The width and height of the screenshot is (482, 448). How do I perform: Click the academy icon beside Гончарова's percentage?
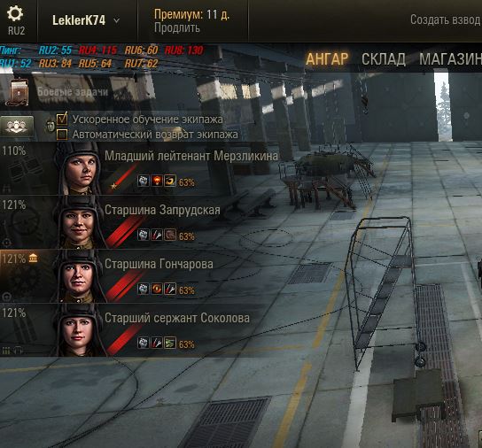[x=33, y=259]
